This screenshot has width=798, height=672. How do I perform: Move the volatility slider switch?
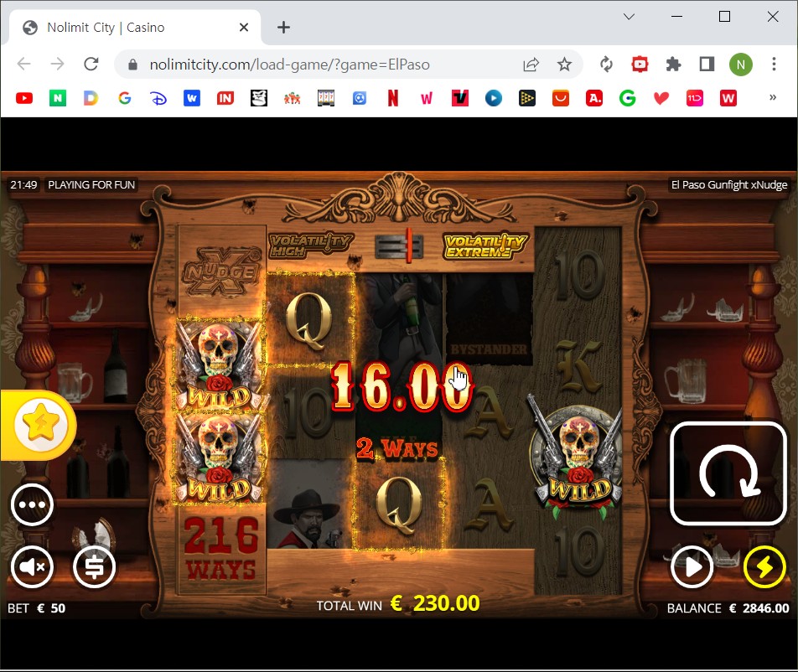(x=400, y=246)
